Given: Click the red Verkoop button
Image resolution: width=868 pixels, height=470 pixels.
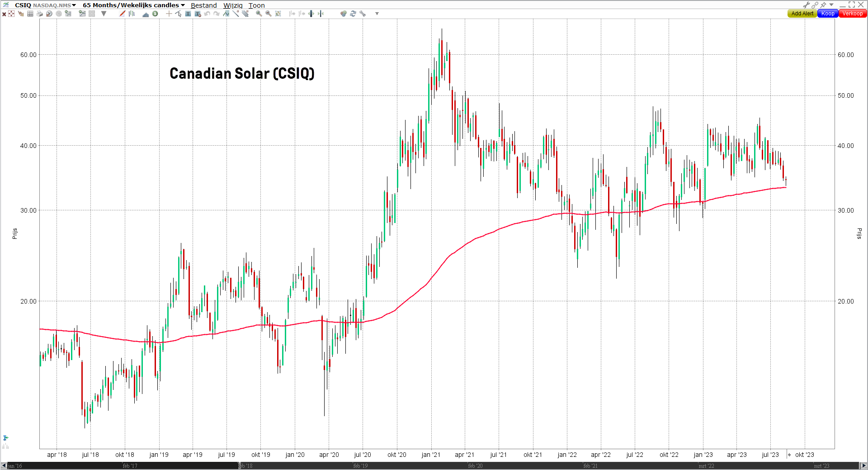Looking at the screenshot, I should pyautogui.click(x=853, y=14).
